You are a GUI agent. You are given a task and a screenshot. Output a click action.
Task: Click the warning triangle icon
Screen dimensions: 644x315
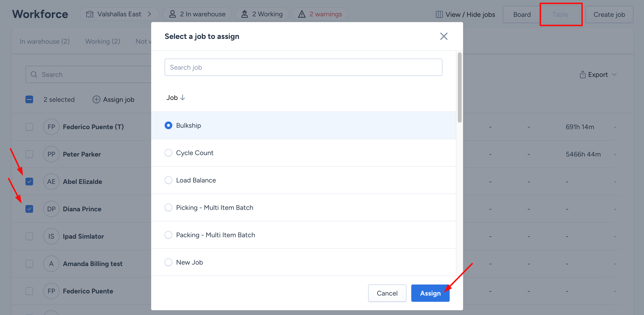(x=302, y=14)
